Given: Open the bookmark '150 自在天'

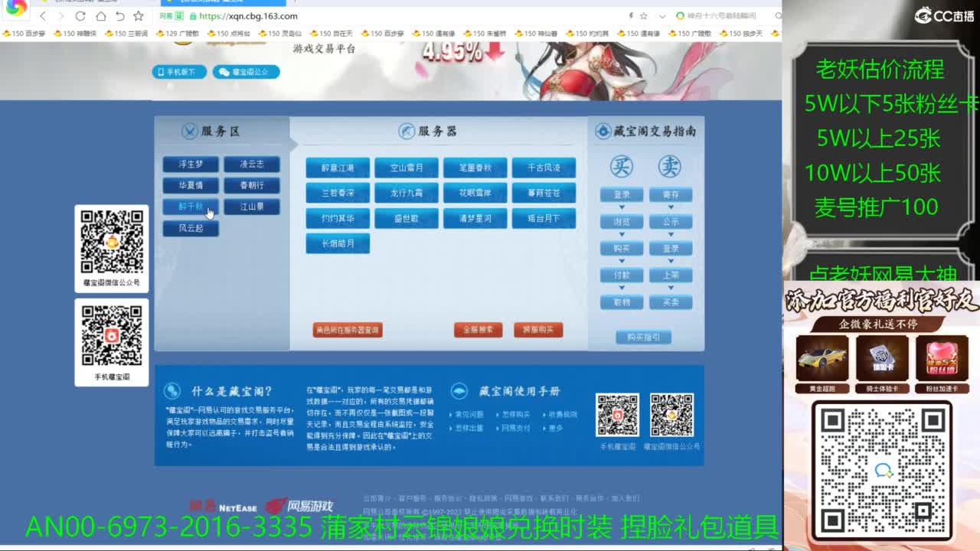Looking at the screenshot, I should coord(332,34).
